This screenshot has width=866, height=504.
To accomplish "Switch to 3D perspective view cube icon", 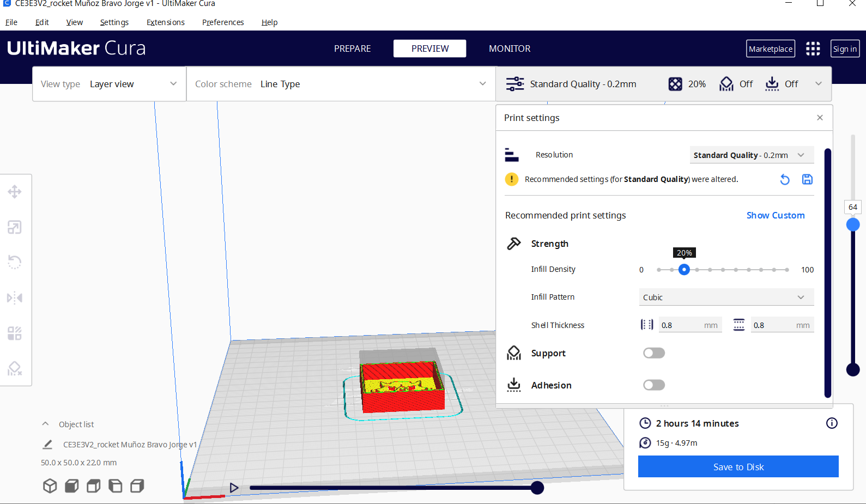I will tap(50, 485).
